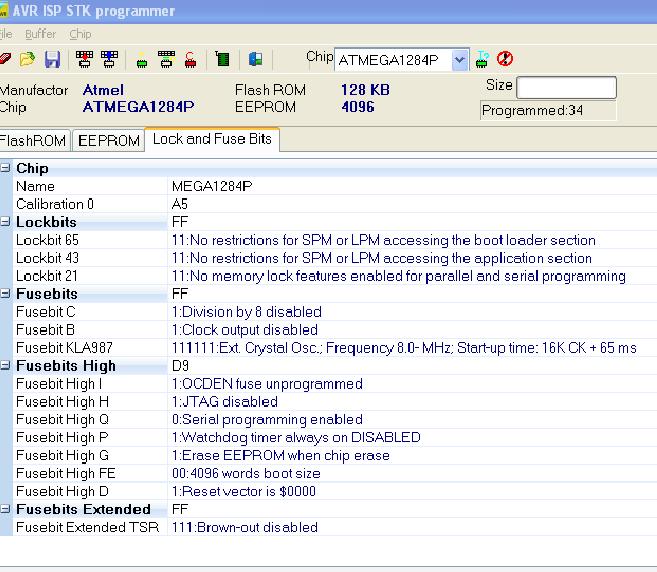The width and height of the screenshot is (657, 572).
Task: Click the red chip toolbar icon
Action: coord(190,60)
